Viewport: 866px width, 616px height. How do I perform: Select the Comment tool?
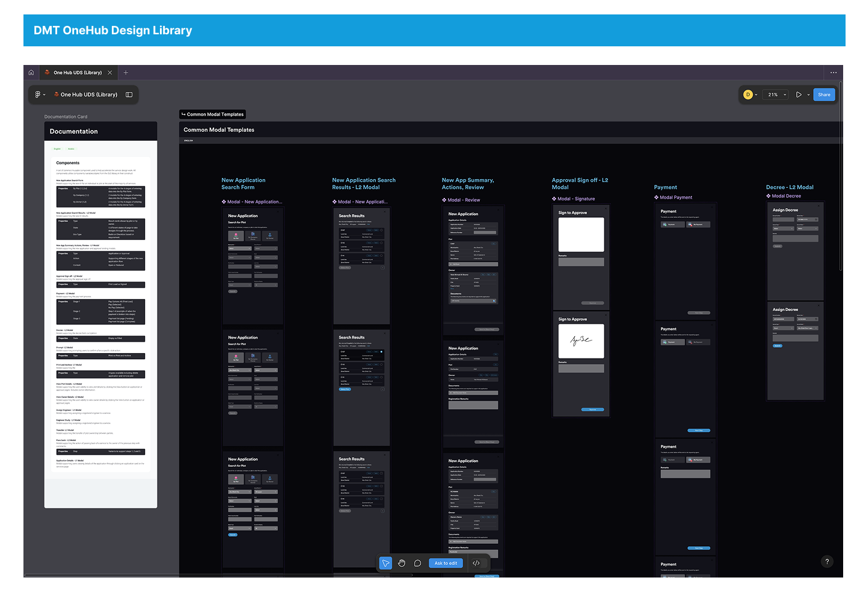pyautogui.click(x=417, y=563)
